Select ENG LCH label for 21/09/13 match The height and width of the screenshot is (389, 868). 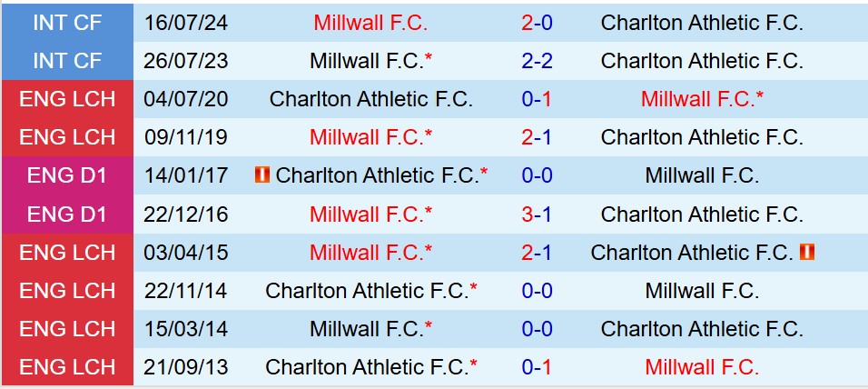click(67, 367)
